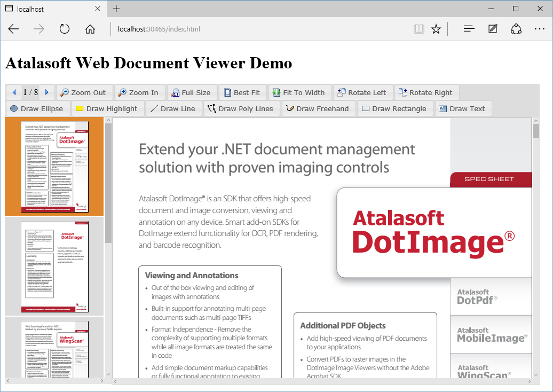Screen dimensions: 553x392
Task: Make a Web Note
Action: (493, 29)
